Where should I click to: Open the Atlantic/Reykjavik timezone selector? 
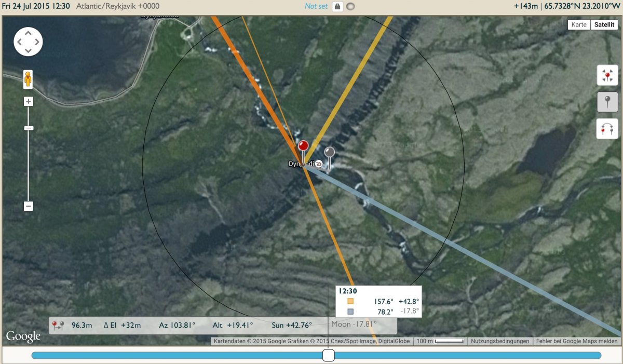pyautogui.click(x=118, y=6)
